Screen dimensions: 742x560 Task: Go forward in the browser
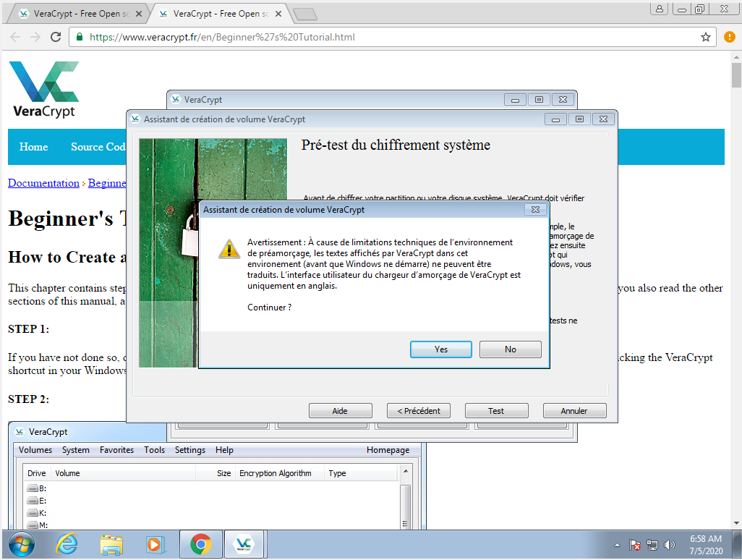(x=35, y=37)
